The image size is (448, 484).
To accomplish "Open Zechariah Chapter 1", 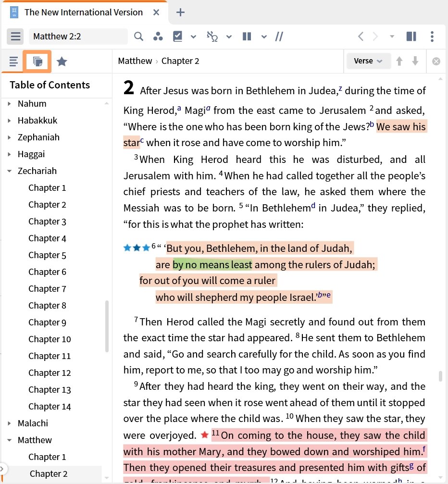I will 47,187.
